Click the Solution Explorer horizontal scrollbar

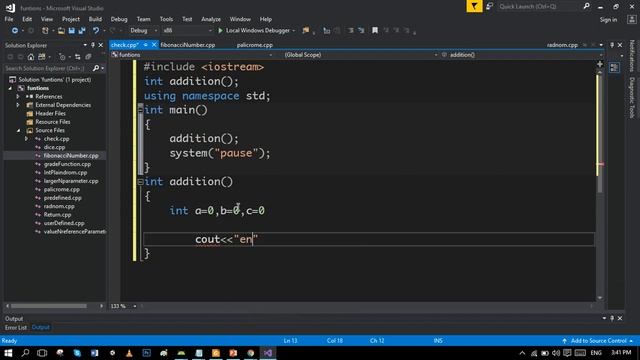(x=49, y=306)
